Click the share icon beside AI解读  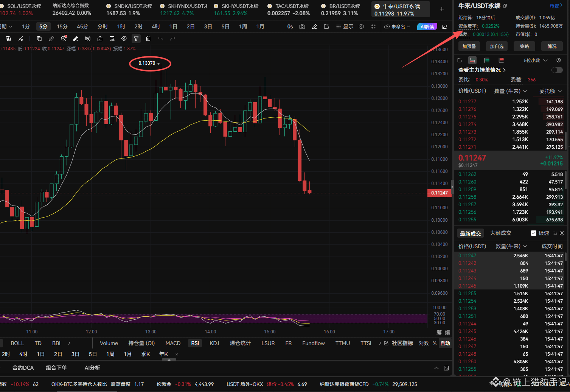(445, 26)
